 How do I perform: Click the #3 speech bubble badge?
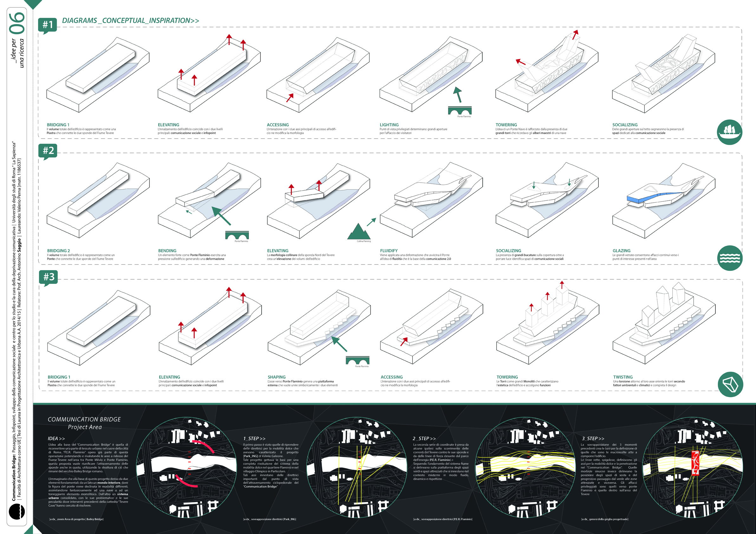pyautogui.click(x=49, y=277)
